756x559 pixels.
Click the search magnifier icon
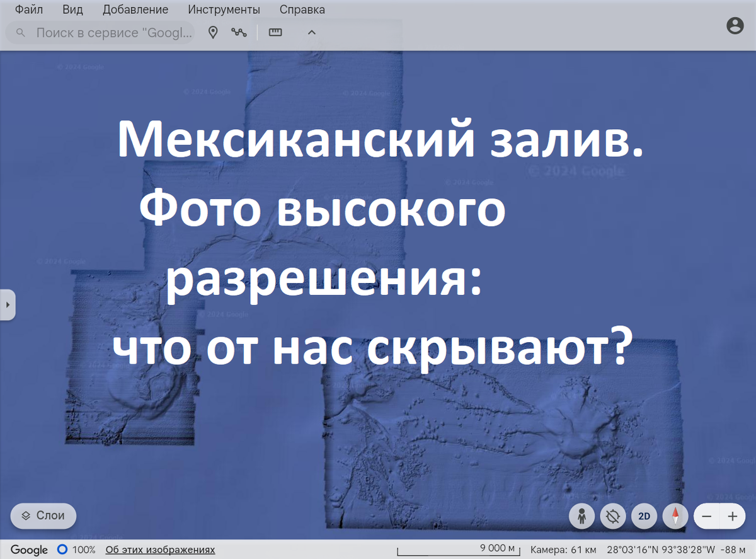tap(20, 32)
